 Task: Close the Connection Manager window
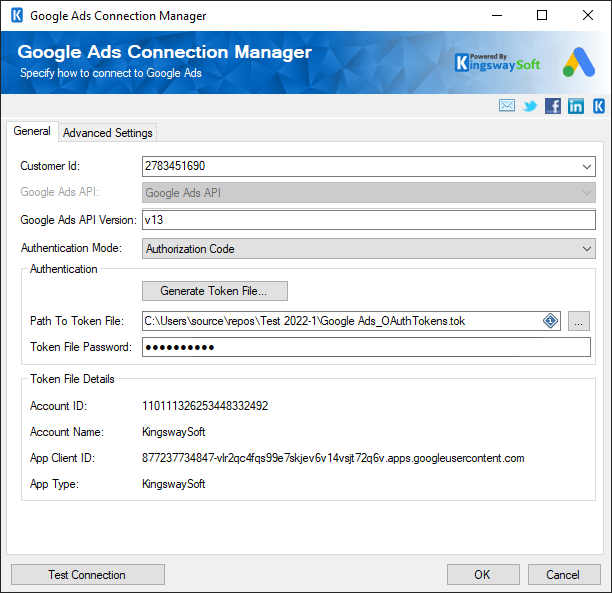click(588, 16)
